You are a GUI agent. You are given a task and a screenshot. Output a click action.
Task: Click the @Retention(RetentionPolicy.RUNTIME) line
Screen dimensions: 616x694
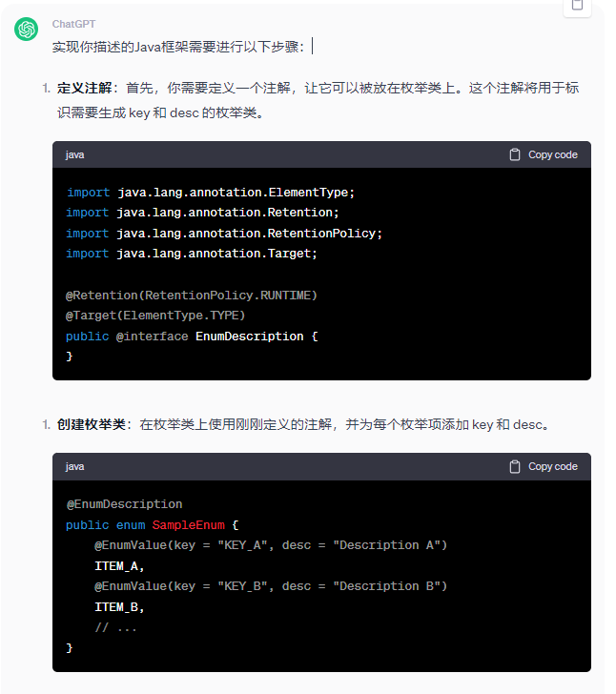192,296
